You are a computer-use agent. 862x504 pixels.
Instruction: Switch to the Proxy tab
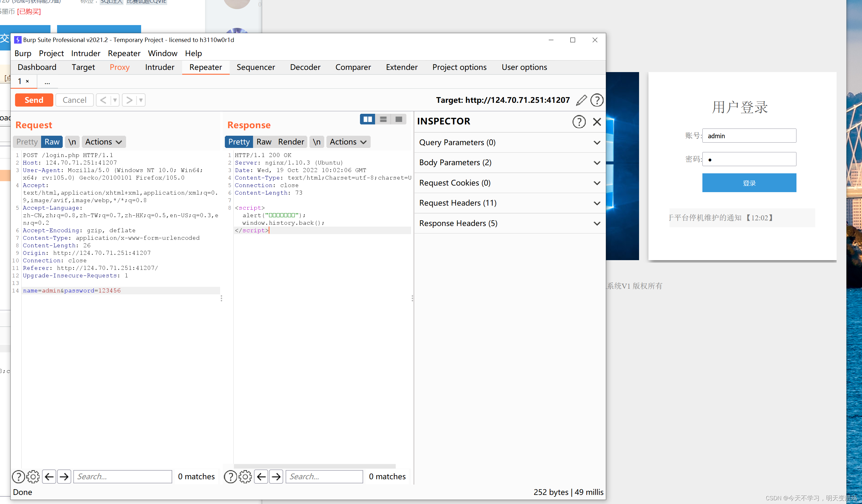click(x=120, y=67)
